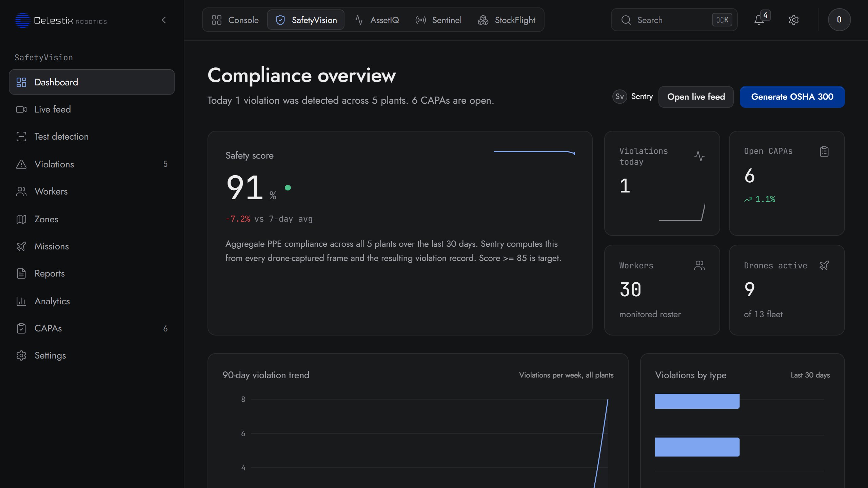Click the CAPAs count badge 6

(165, 328)
